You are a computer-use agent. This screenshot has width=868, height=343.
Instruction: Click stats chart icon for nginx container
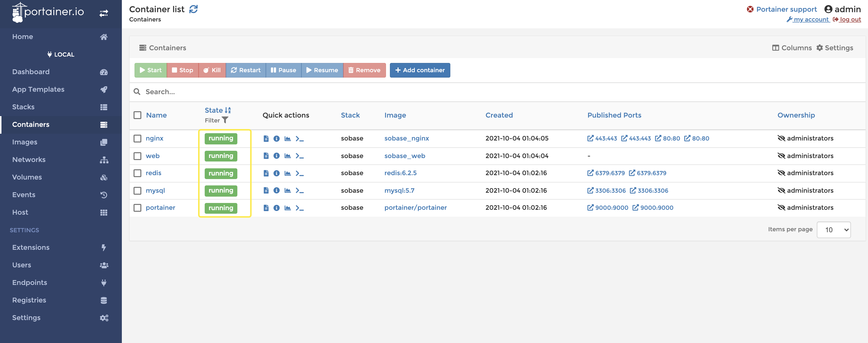click(x=287, y=139)
